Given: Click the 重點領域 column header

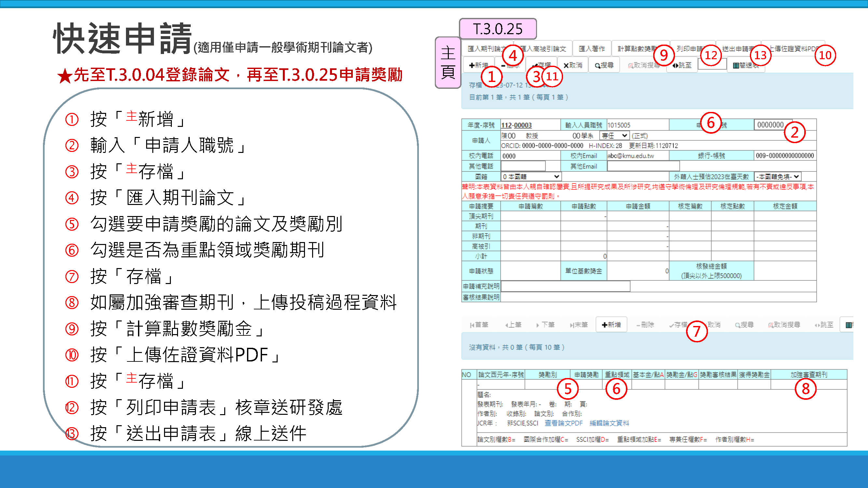Looking at the screenshot, I should click(617, 374).
